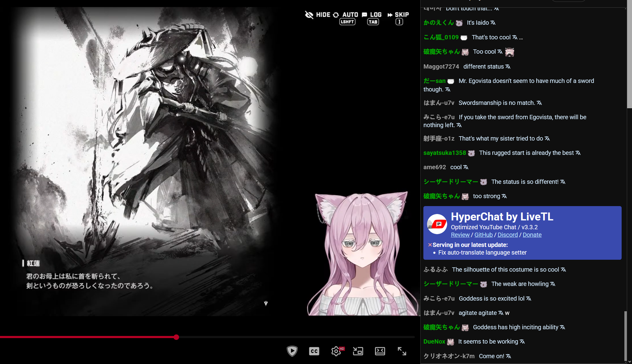Click the shield play icon in player controls
632x364 pixels.
click(x=292, y=351)
